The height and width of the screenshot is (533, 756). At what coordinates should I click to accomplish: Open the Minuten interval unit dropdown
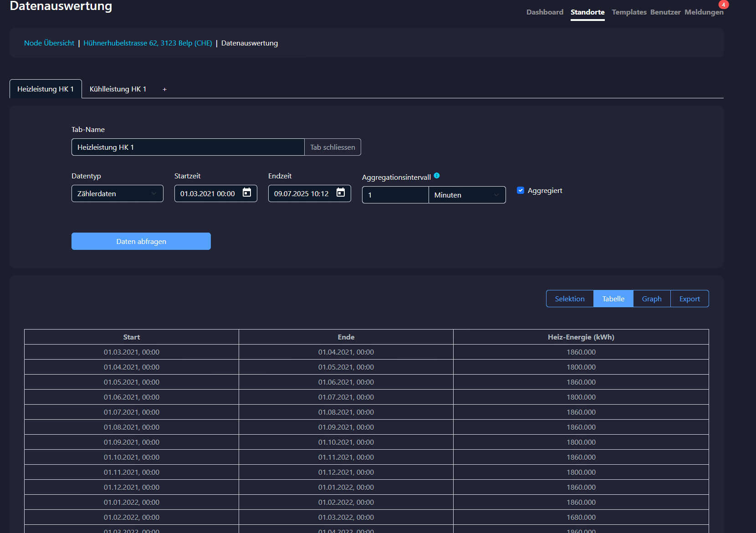467,195
